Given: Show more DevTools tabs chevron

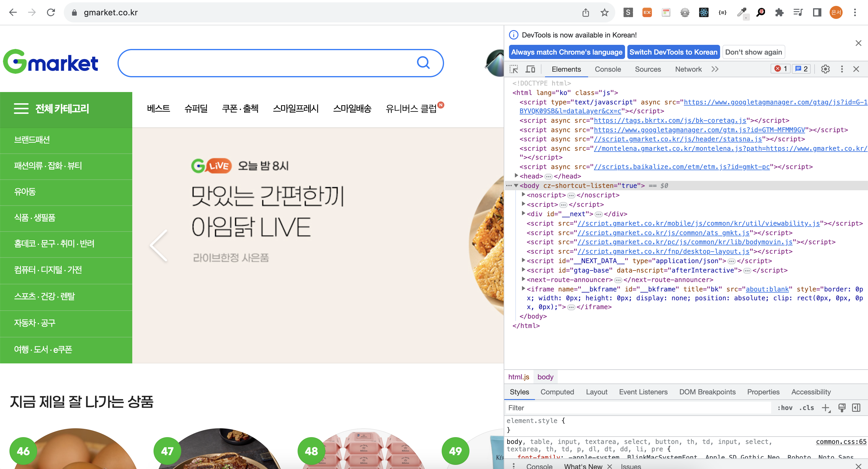Looking at the screenshot, I should (715, 69).
